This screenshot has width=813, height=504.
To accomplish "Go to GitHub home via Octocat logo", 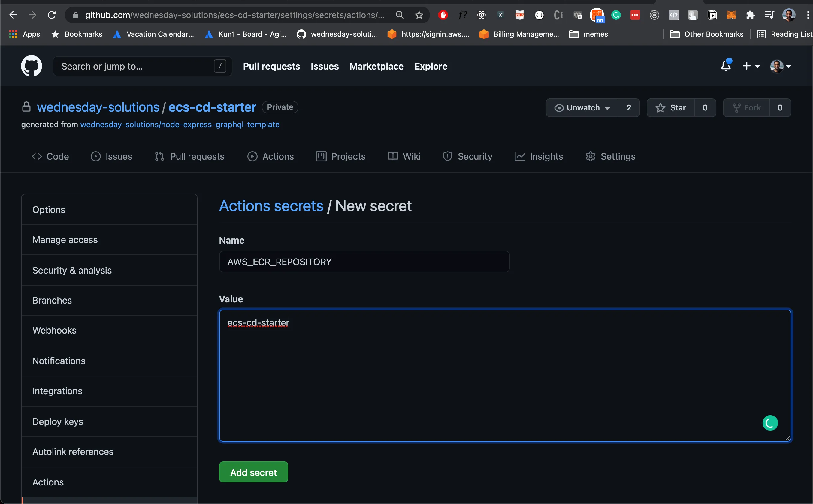I will coord(31,66).
